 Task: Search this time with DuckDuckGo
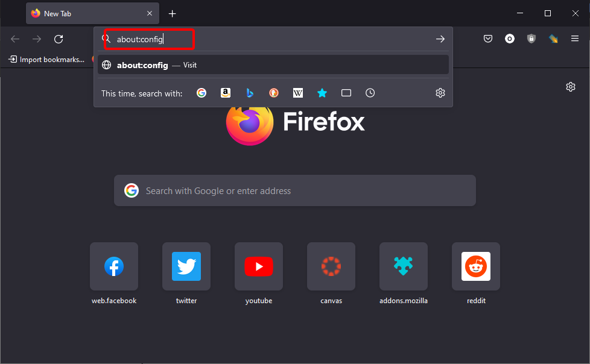274,93
